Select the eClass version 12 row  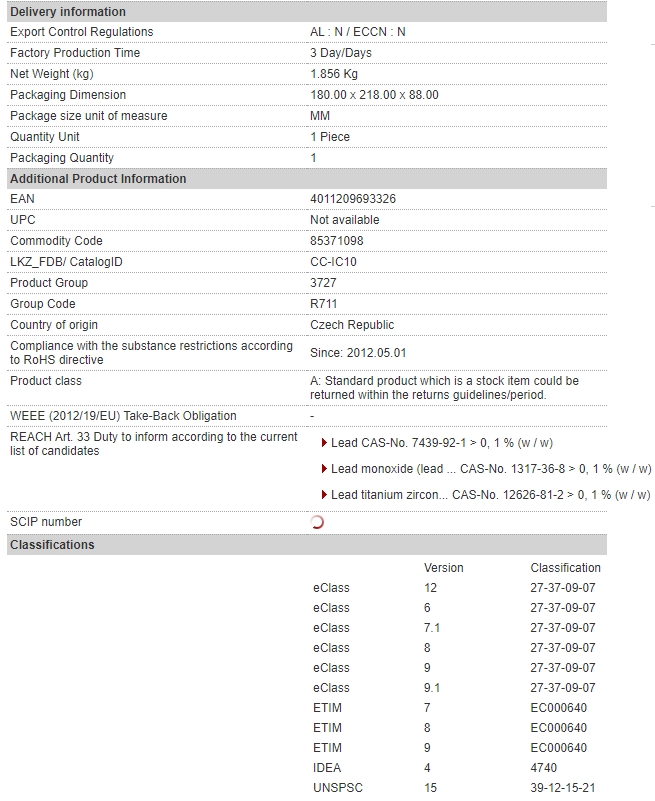pyautogui.click(x=454, y=588)
